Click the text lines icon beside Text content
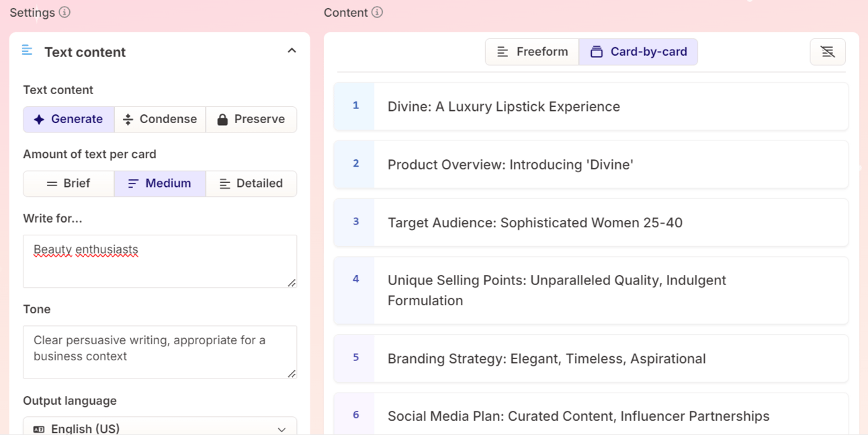868x435 pixels. pos(28,50)
